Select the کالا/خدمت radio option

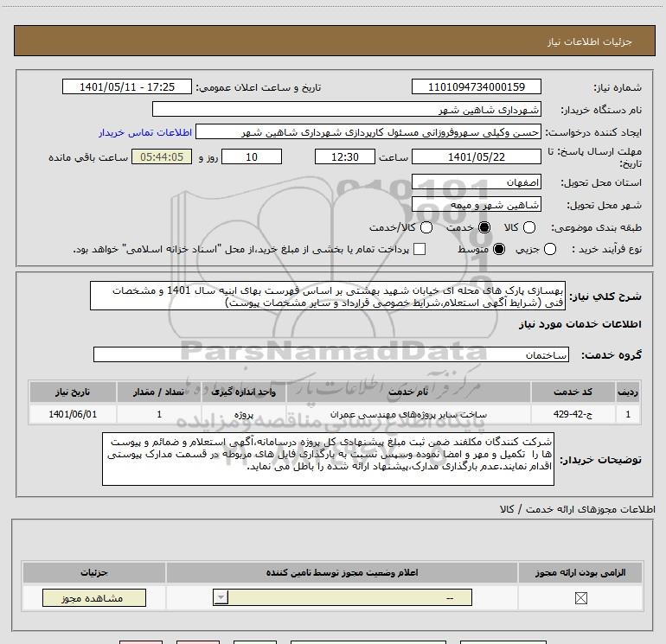[x=426, y=227]
